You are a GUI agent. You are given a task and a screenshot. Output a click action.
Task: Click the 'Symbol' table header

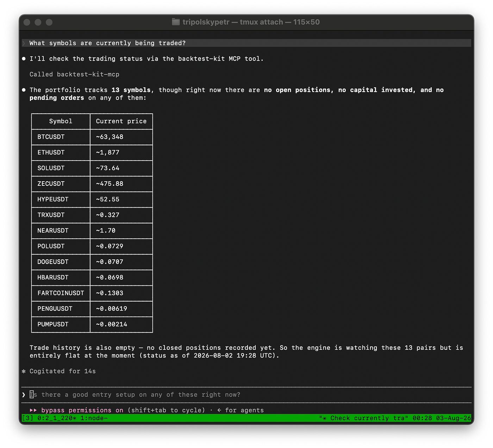(x=61, y=121)
